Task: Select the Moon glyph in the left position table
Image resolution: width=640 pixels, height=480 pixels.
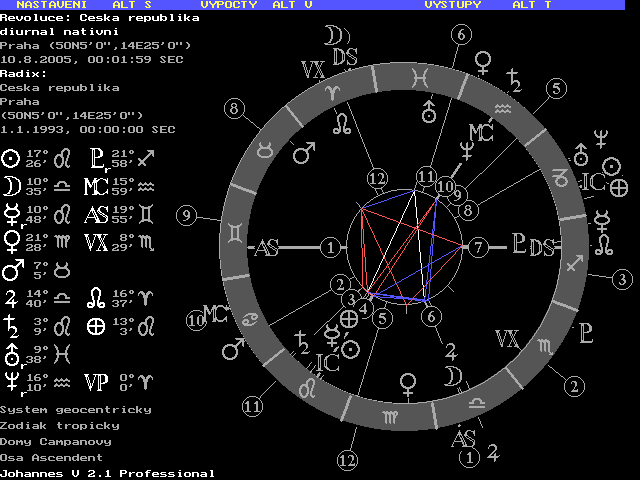Action: 11,185
